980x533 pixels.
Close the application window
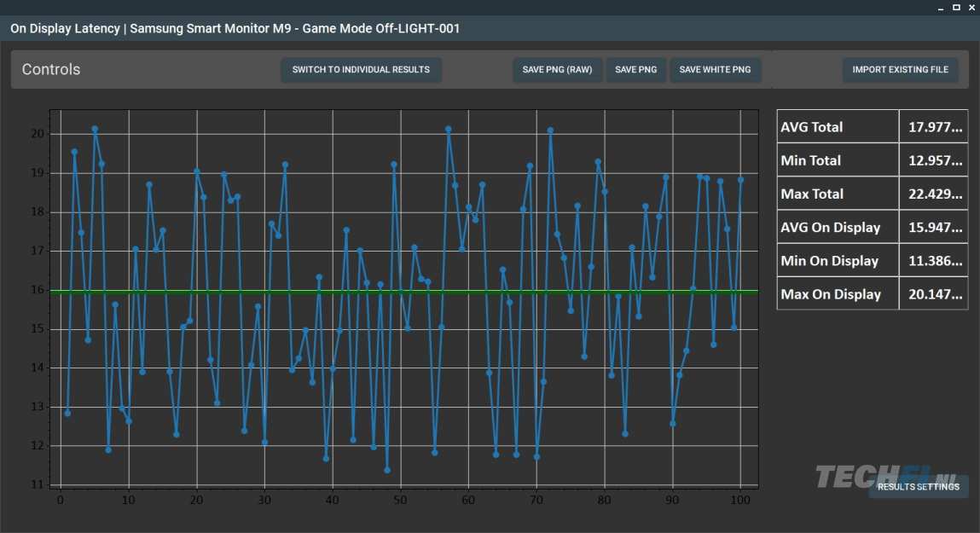tap(971, 8)
